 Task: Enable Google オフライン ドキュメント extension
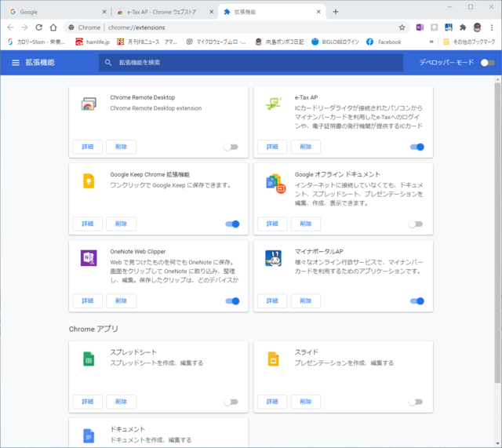pos(416,224)
